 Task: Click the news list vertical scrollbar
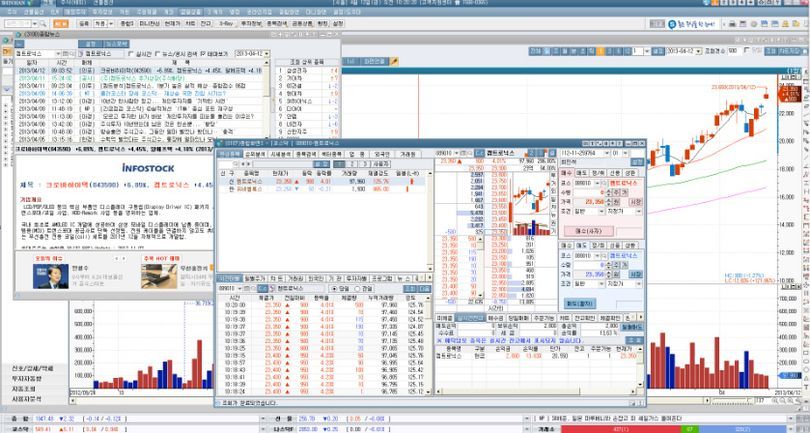tap(267, 101)
